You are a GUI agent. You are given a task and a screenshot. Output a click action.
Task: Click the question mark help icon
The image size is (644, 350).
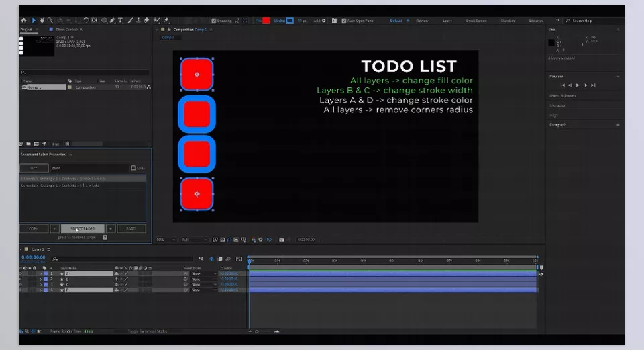click(x=105, y=237)
